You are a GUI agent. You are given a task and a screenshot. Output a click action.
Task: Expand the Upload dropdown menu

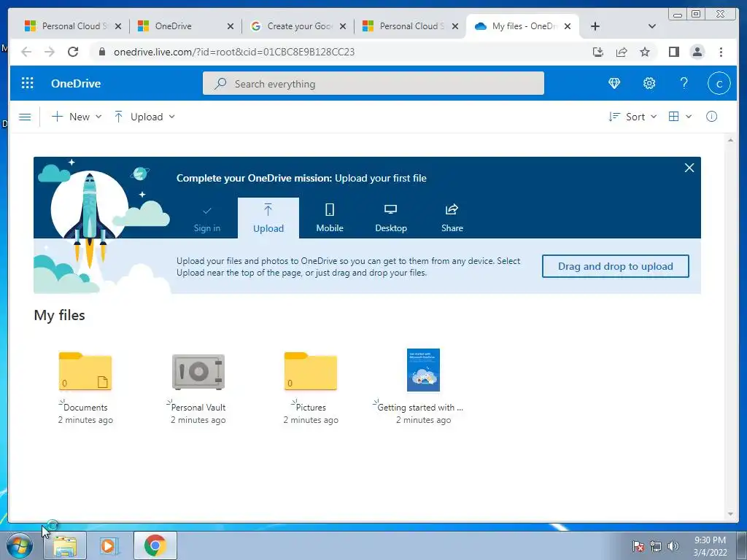click(145, 117)
